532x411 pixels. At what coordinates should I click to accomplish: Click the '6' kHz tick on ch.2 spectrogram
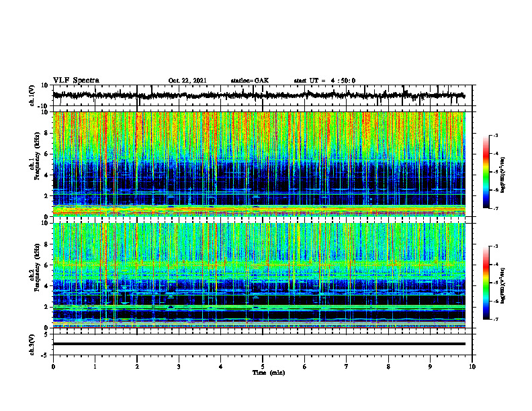click(47, 265)
